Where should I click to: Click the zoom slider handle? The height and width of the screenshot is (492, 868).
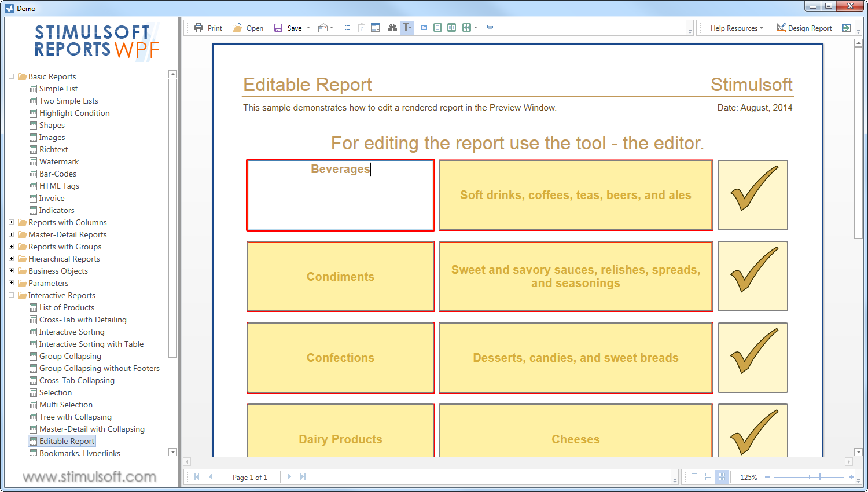point(819,477)
